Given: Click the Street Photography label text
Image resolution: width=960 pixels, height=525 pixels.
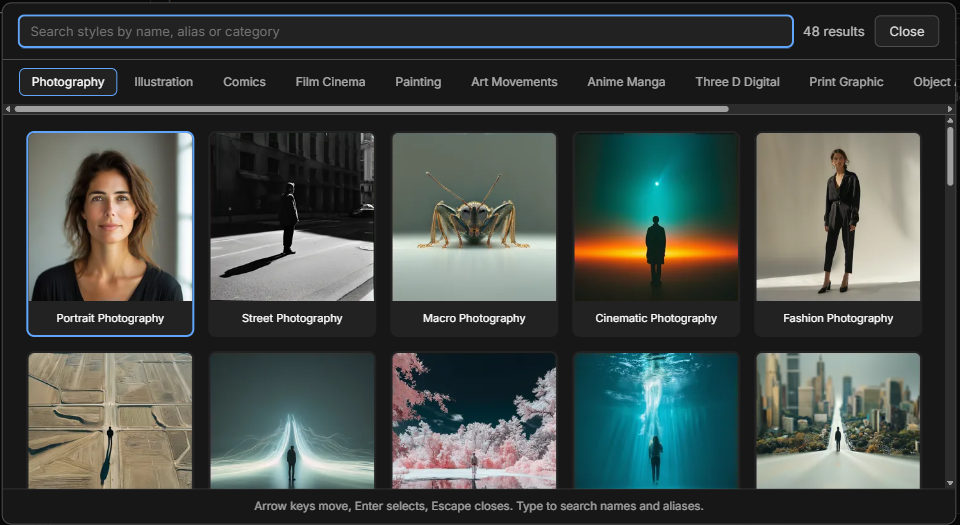Looking at the screenshot, I should coord(292,318).
